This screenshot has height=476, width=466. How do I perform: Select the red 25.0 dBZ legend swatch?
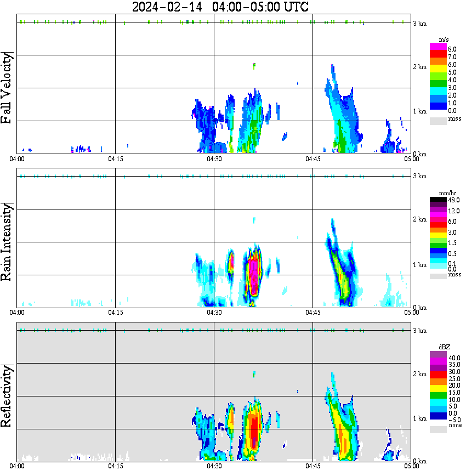click(x=438, y=375)
